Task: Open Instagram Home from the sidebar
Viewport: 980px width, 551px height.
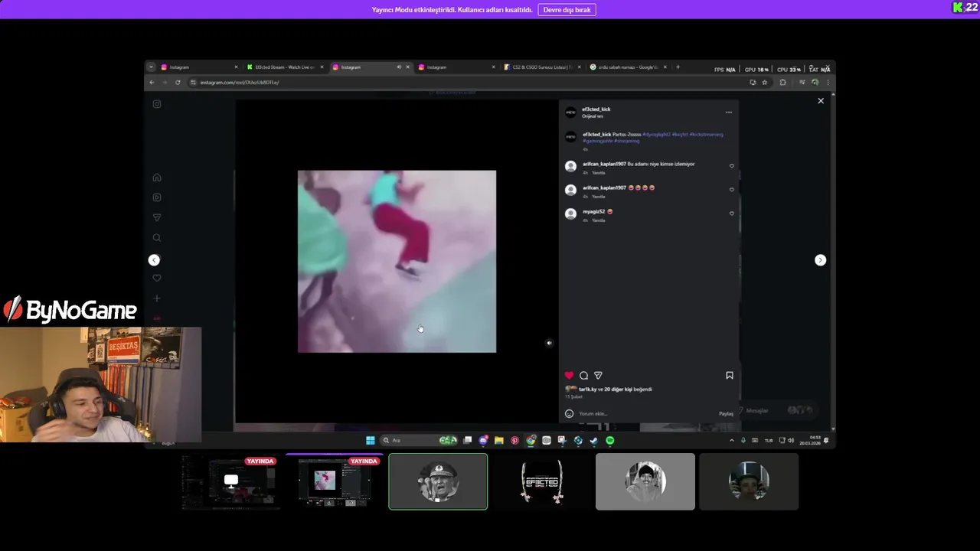Action: [x=157, y=178]
